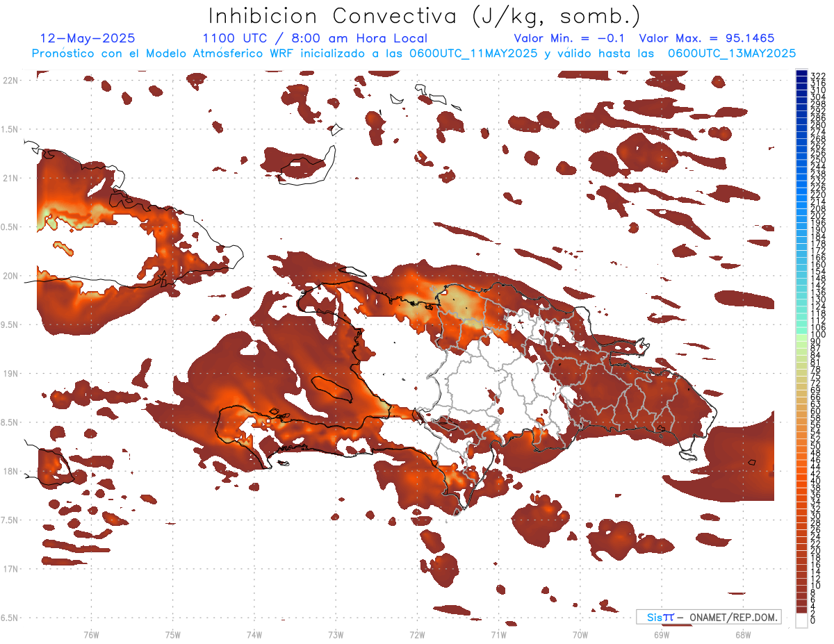Viewport: 834px width, 644px height.
Task: Click the "322" color scale value
Action: (818, 76)
